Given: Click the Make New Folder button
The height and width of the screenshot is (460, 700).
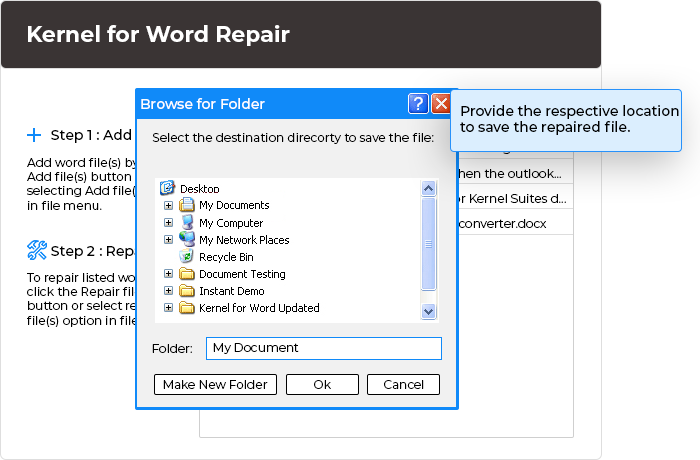Looking at the screenshot, I should click(x=215, y=385).
